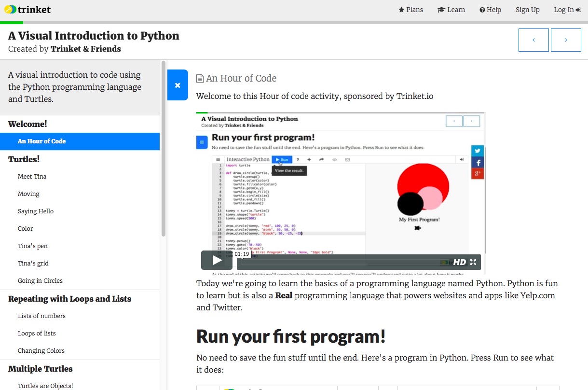Viewport: 588px width, 390px height.
Task: Click Repeating with Loops and Lists header
Action: coord(69,299)
